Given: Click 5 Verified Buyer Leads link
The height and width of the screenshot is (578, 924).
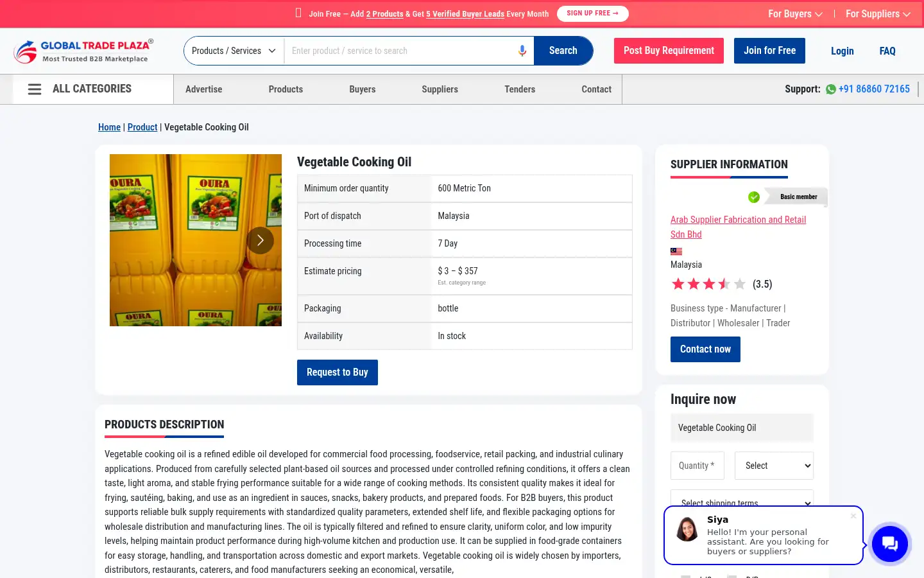Looking at the screenshot, I should click(x=465, y=14).
